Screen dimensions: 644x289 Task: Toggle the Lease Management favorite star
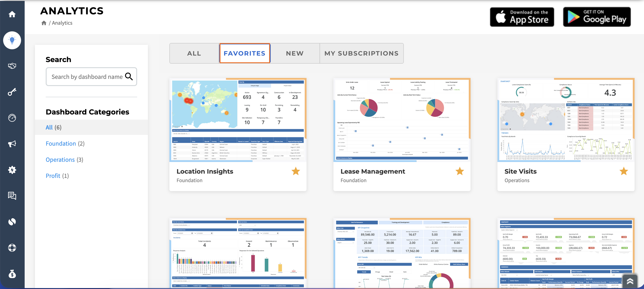[460, 171]
